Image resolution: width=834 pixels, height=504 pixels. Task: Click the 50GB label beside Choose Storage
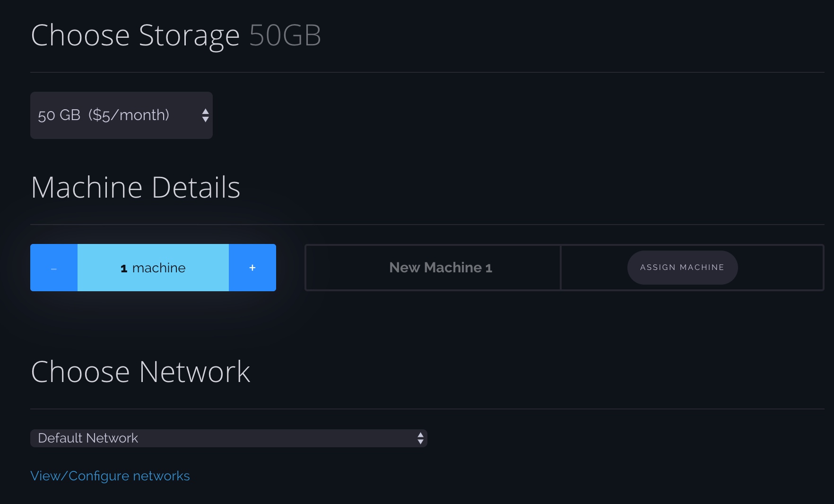[285, 35]
